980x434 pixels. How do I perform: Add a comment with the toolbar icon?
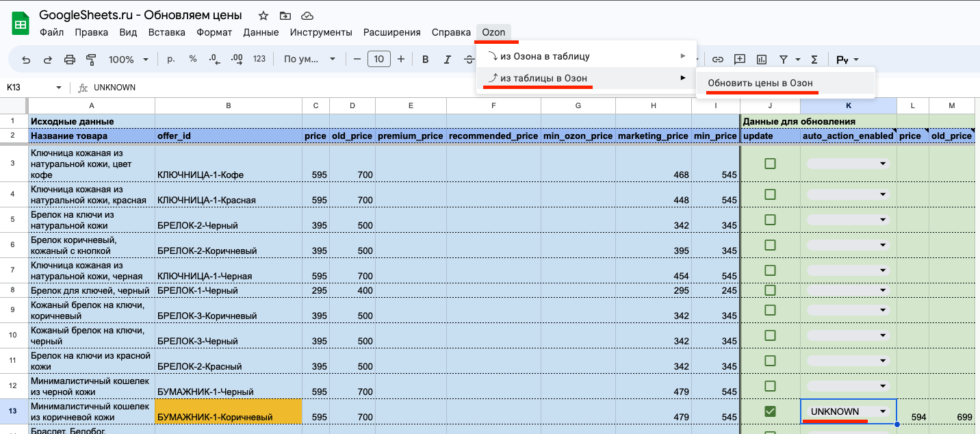(740, 60)
